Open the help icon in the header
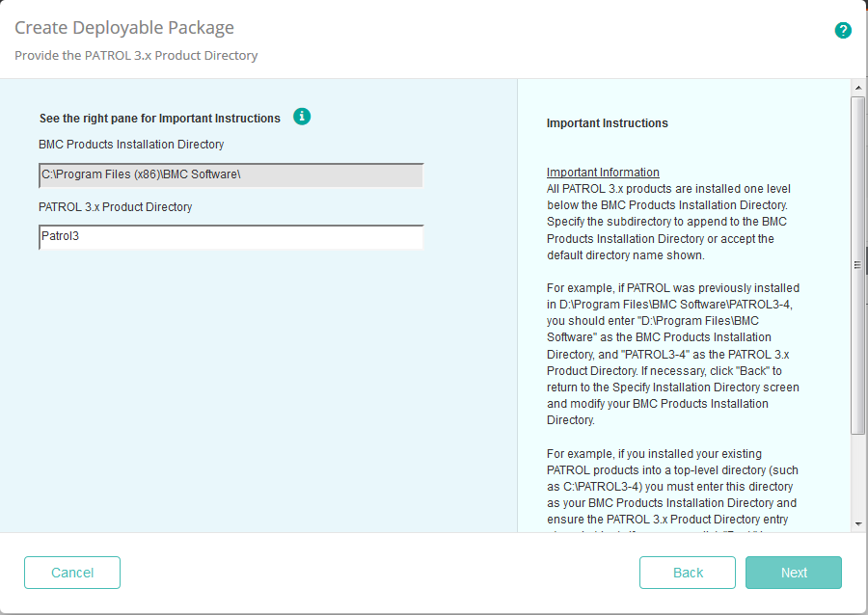 click(x=843, y=30)
